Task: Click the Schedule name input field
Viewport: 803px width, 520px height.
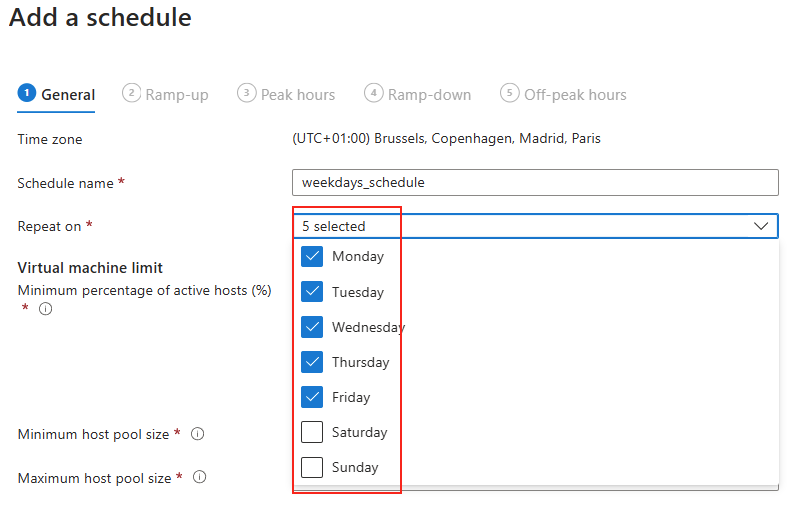Action: click(x=536, y=182)
